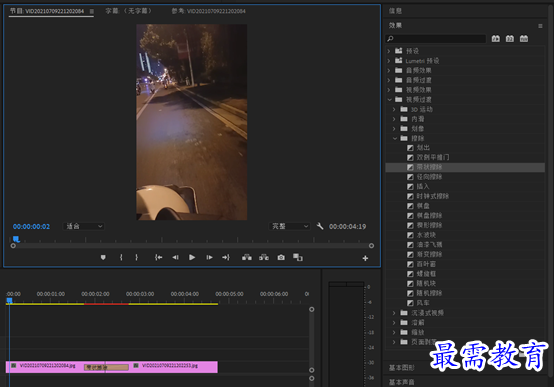Toggle the 32-bit color effects filter icon

[510, 39]
